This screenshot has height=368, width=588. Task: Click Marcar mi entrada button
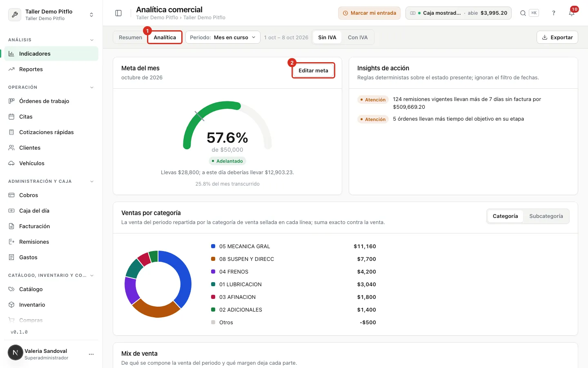(369, 13)
